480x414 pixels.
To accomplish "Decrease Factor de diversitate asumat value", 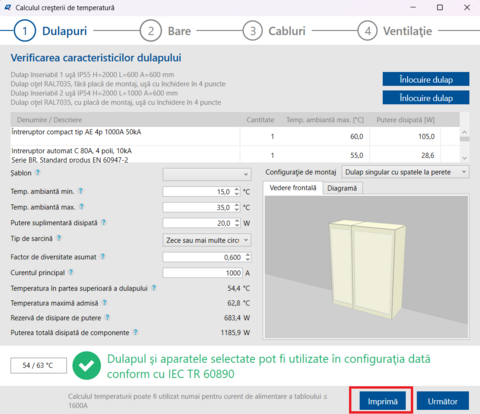I will point(248,259).
